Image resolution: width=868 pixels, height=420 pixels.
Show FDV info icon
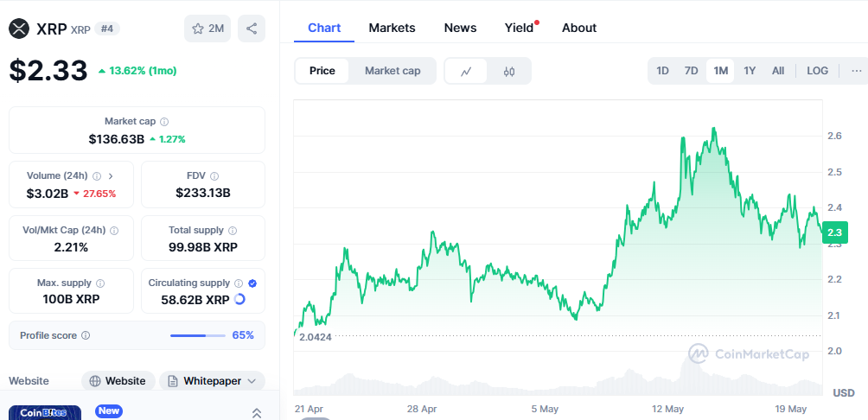214,176
